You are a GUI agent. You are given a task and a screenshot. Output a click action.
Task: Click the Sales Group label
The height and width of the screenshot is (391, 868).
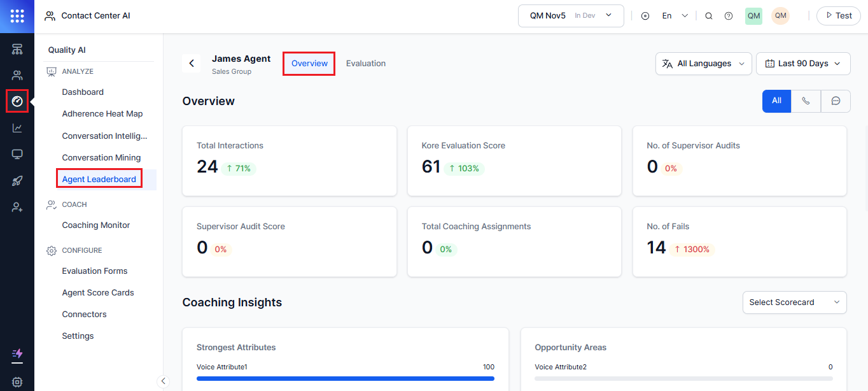pos(232,72)
